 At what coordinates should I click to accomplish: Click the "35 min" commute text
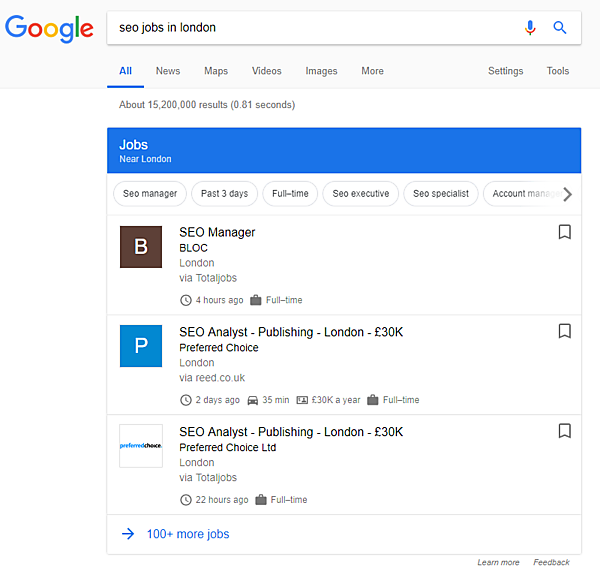276,400
